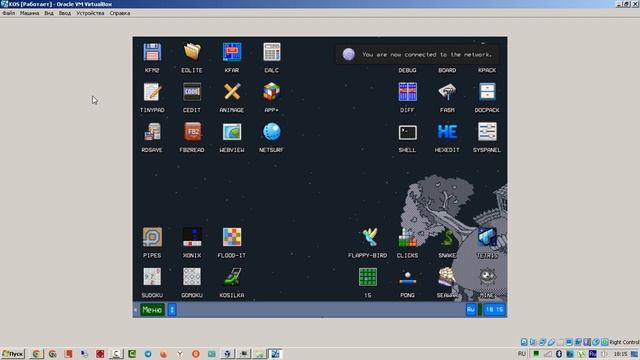Click the Windows Пуск start button
This screenshot has height=360, width=640.
click(x=13, y=354)
